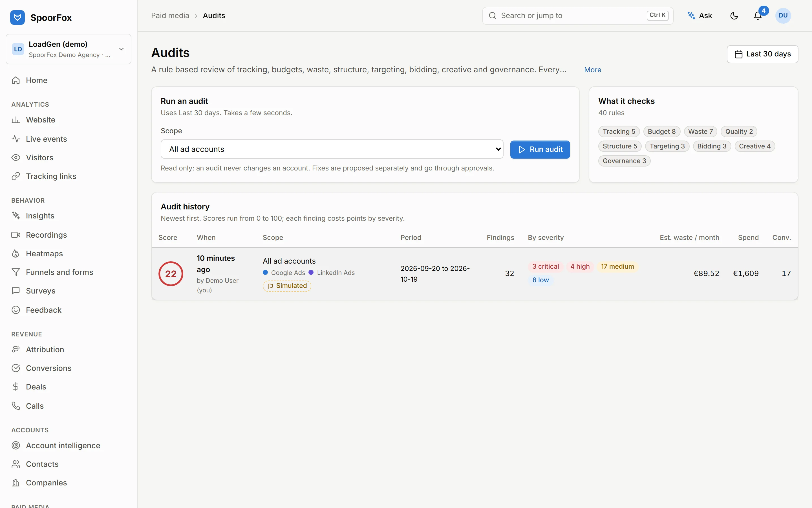Click the 8 low severity badge

click(x=540, y=280)
